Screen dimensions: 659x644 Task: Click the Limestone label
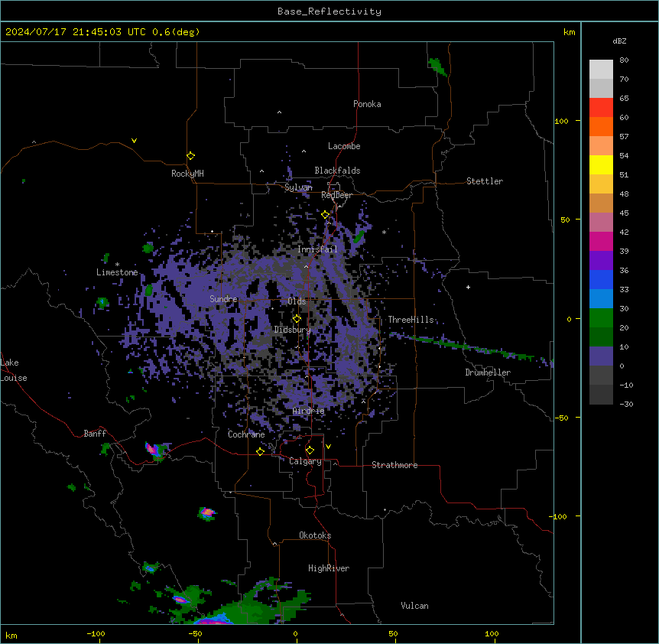coord(117,272)
